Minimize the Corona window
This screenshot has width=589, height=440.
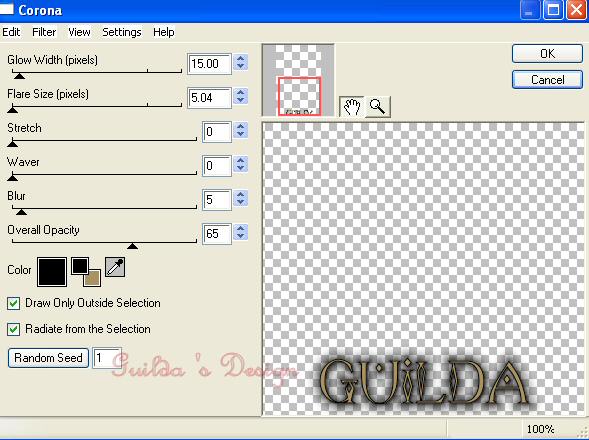pyautogui.click(x=530, y=9)
